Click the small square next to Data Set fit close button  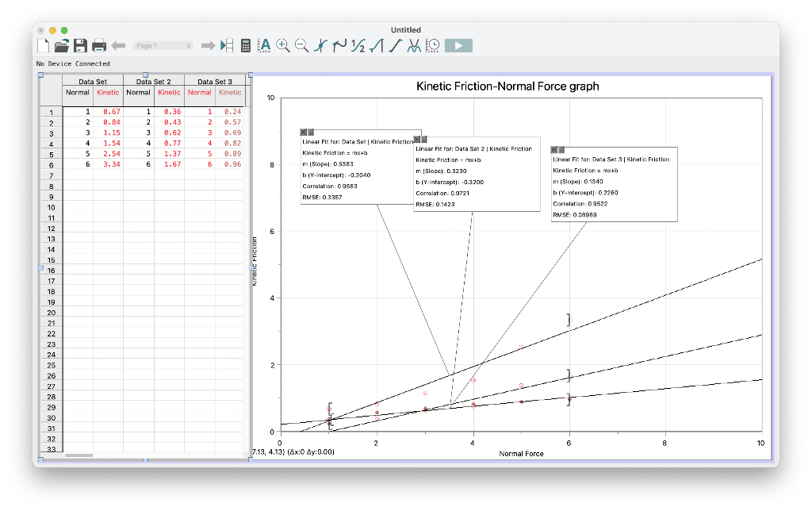[x=311, y=133]
